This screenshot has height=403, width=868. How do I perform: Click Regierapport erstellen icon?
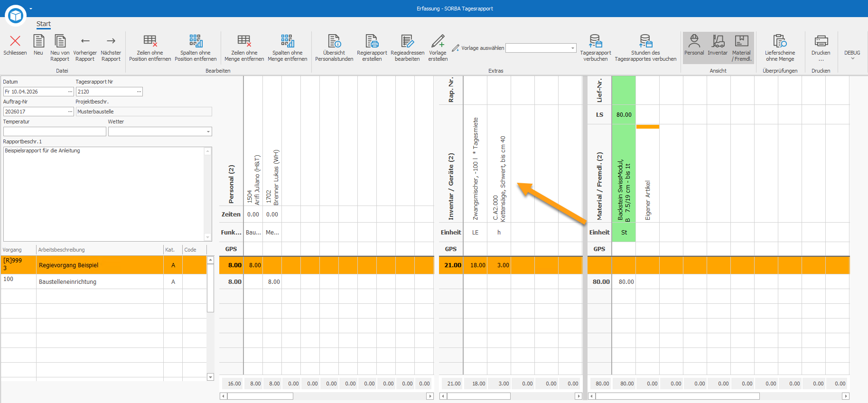click(x=372, y=41)
